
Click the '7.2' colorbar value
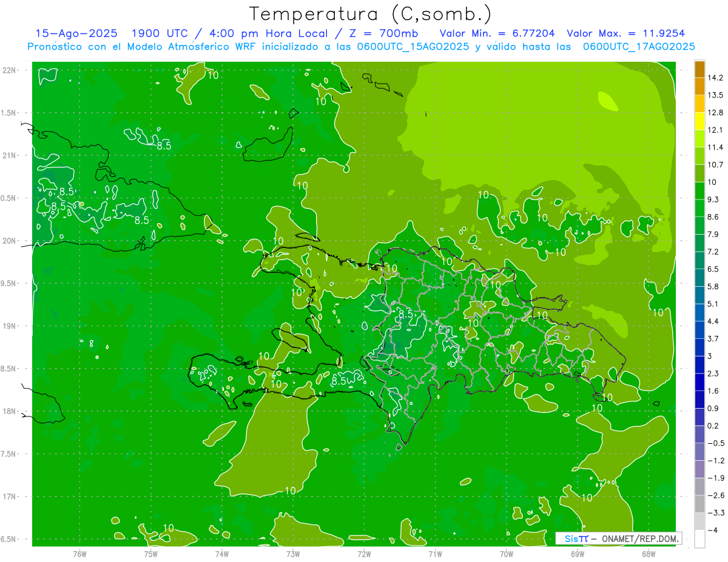pyautogui.click(x=713, y=252)
